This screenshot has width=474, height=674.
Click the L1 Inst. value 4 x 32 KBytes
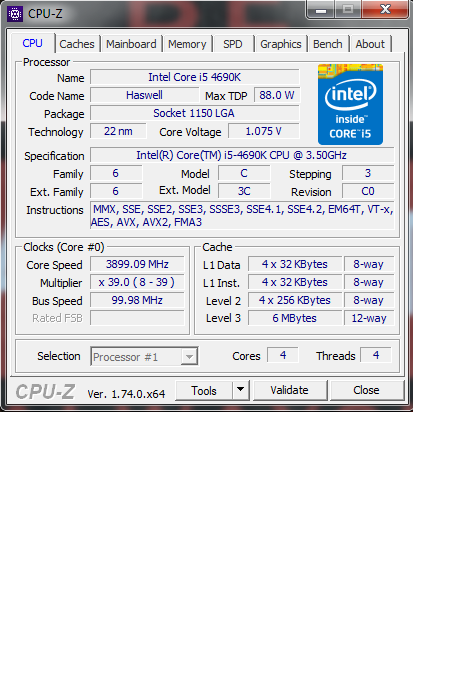click(x=295, y=282)
